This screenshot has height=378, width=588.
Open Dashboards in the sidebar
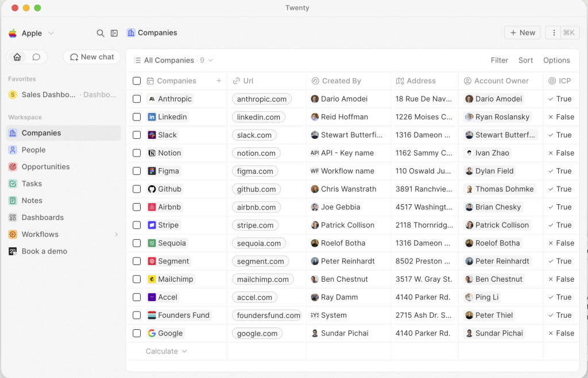(63, 217)
